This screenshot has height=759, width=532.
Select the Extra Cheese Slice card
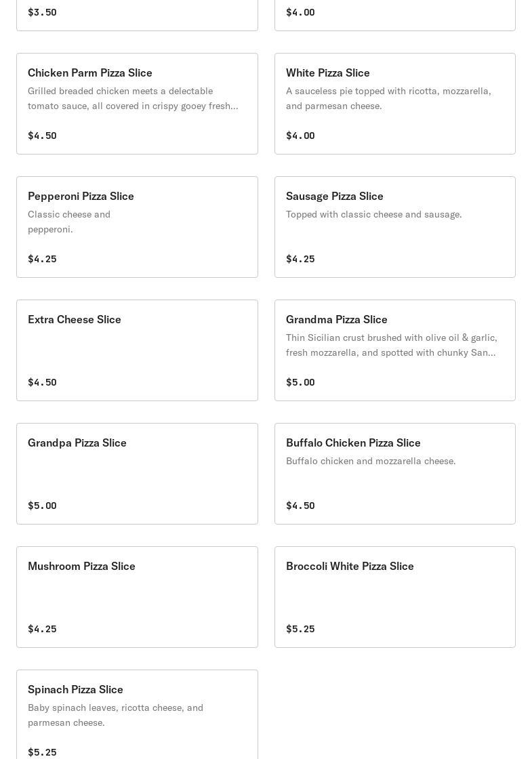click(137, 350)
